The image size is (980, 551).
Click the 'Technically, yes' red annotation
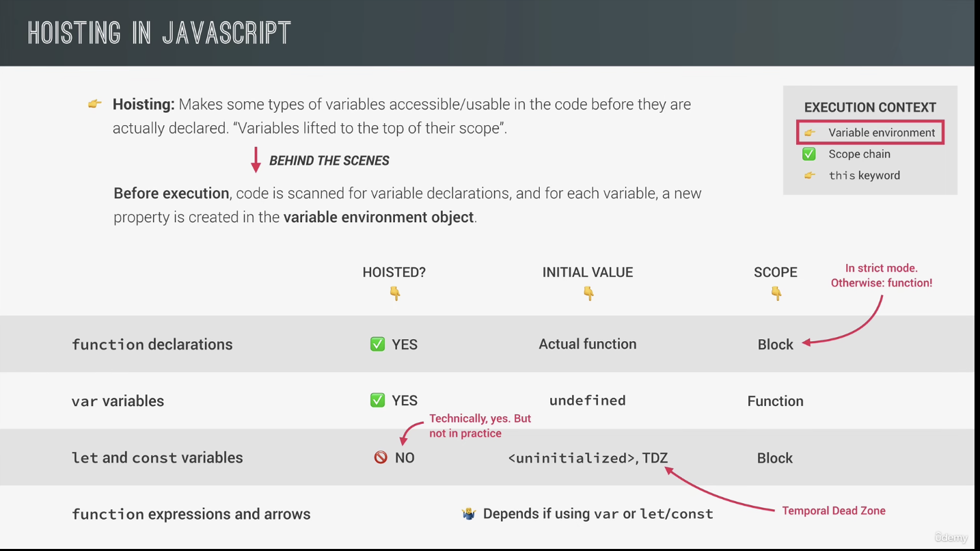480,425
